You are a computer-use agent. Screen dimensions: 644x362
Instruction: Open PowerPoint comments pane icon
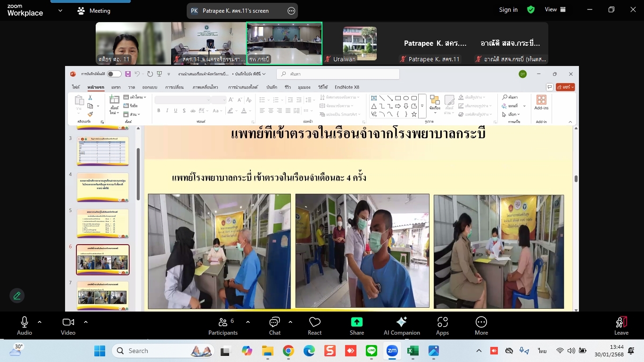pos(549,87)
